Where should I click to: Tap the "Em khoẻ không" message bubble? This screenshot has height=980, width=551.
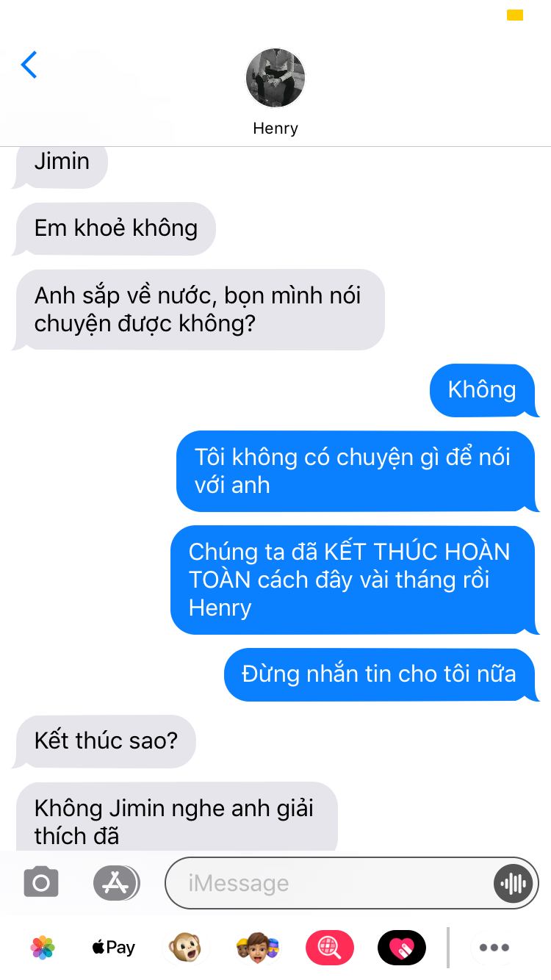click(115, 228)
